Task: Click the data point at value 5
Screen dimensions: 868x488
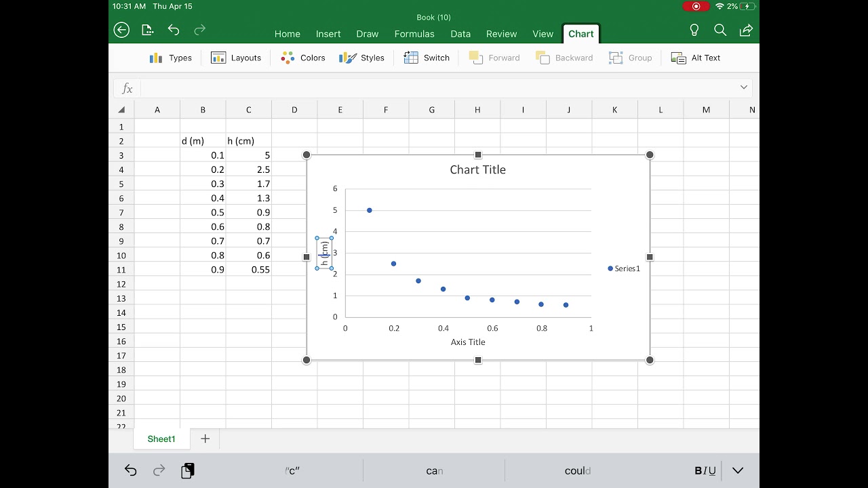Action: tap(370, 210)
